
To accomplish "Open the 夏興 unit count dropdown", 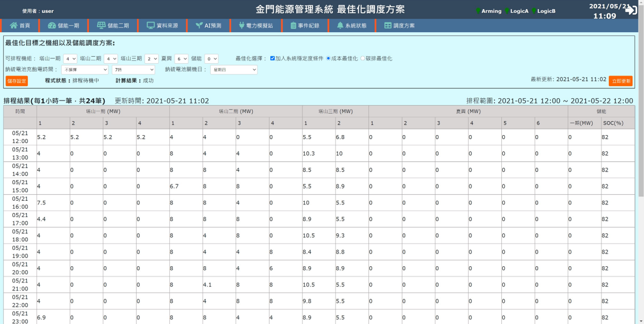I will coord(181,59).
